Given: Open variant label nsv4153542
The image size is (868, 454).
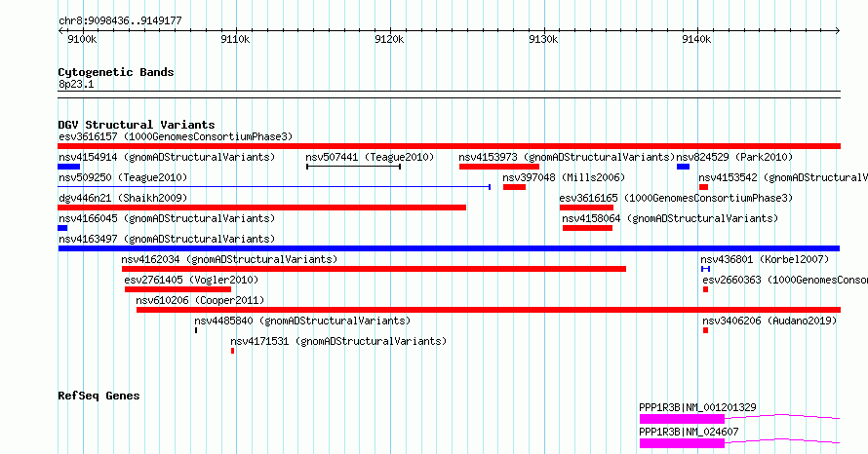Looking at the screenshot, I should 783,177.
